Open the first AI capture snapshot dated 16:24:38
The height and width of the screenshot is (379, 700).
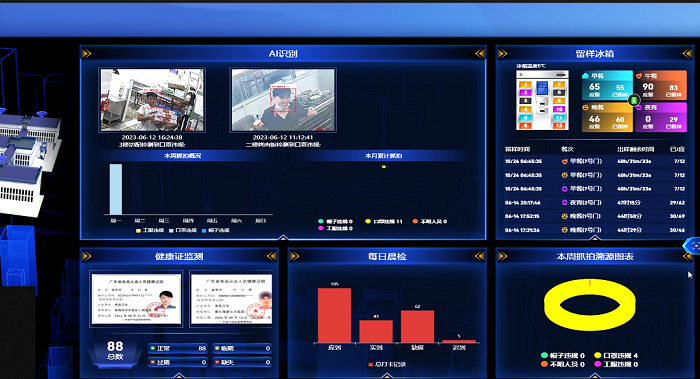pos(152,100)
